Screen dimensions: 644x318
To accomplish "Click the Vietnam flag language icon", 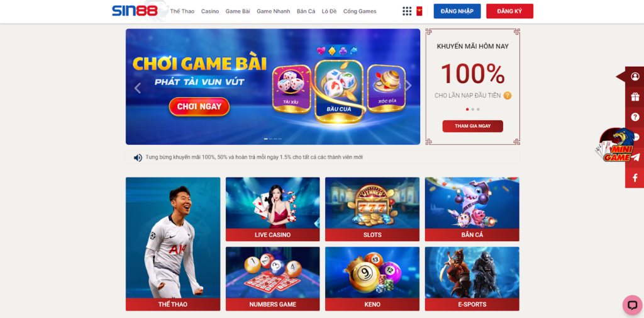I will (x=419, y=11).
